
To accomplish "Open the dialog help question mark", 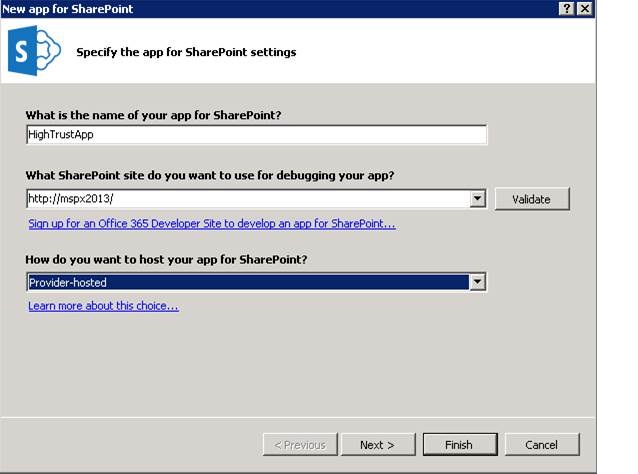I will point(567,8).
